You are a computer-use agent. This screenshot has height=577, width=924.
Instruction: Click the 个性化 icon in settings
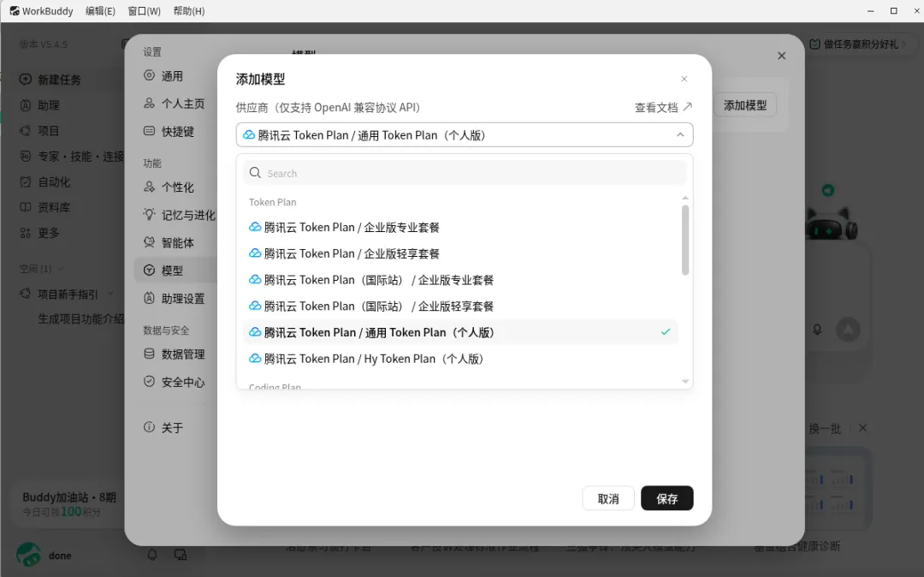[x=149, y=187]
